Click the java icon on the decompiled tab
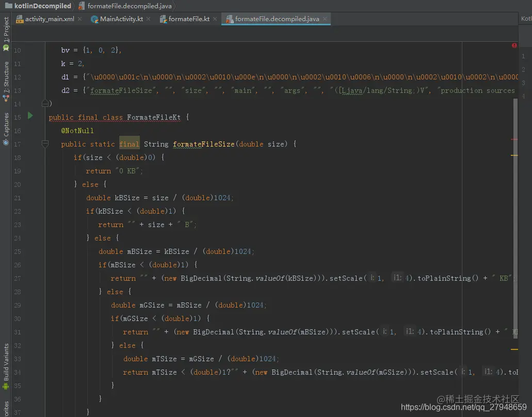Viewport: 532px width, 417px height. [x=229, y=19]
